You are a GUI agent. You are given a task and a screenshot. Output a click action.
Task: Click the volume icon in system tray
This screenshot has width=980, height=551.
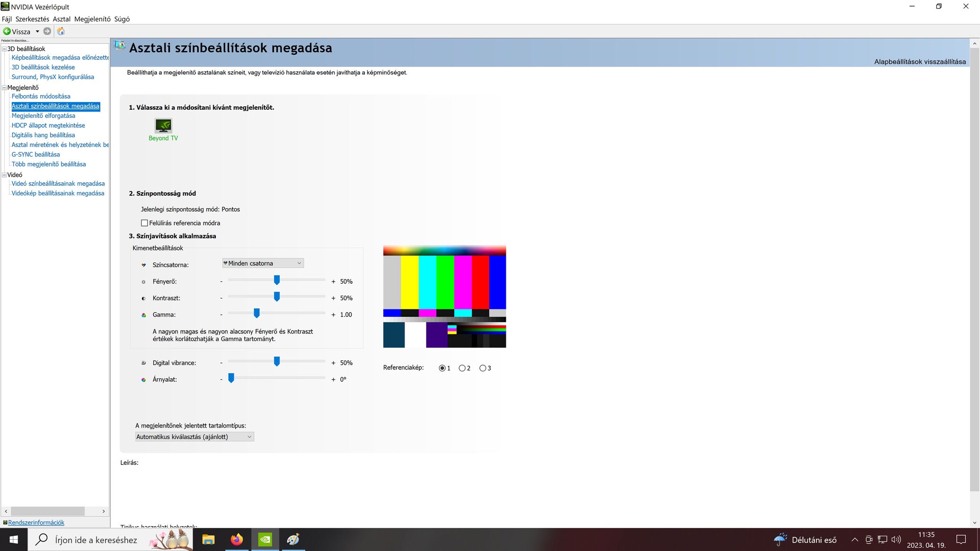pyautogui.click(x=896, y=540)
